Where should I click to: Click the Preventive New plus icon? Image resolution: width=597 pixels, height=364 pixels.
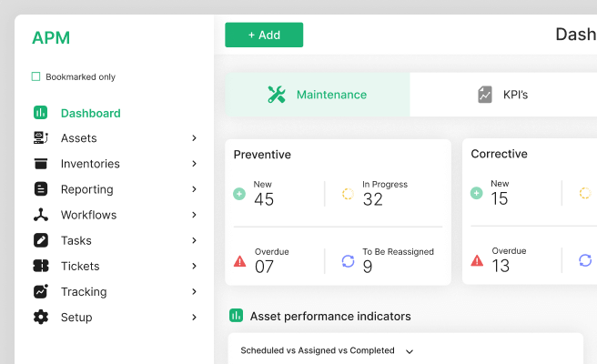239,194
